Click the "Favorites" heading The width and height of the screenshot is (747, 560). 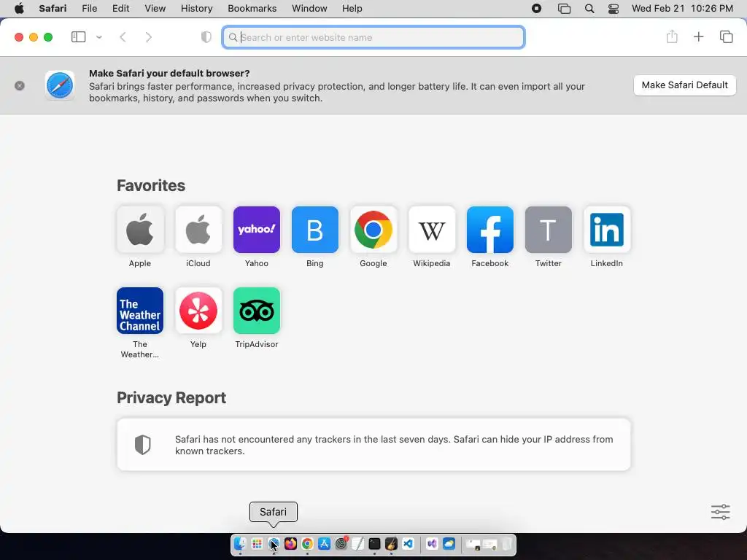pos(151,185)
